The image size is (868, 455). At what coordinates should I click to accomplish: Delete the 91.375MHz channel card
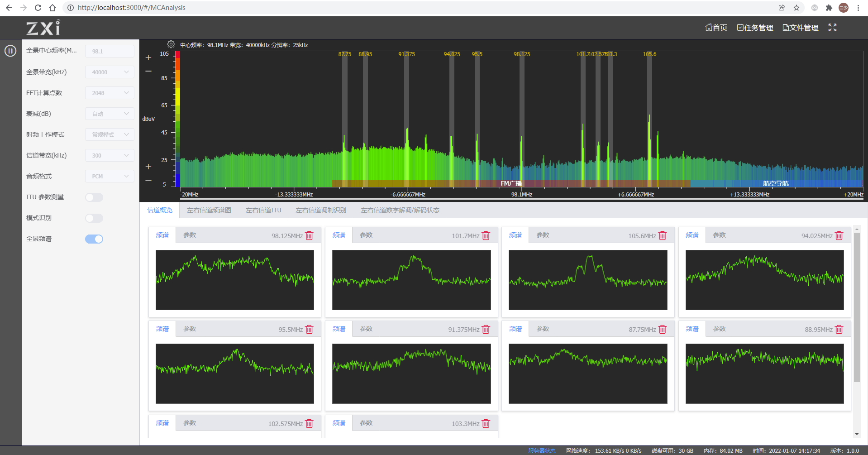tap(486, 329)
